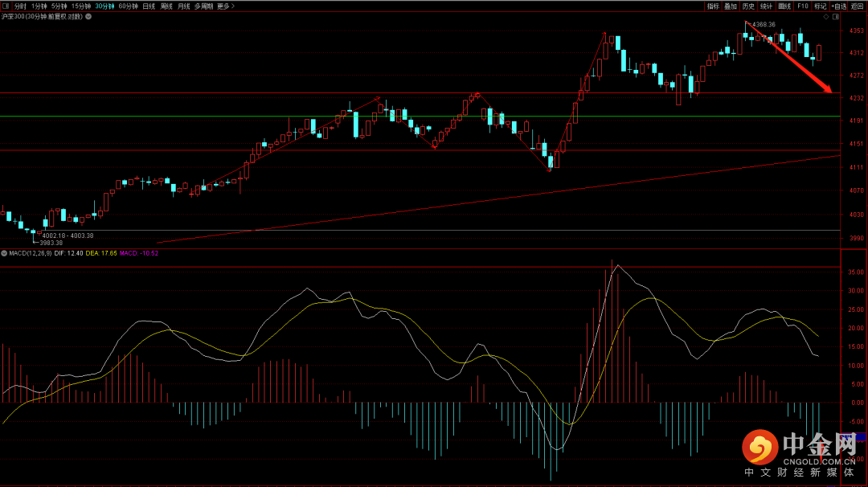Switch to 日线 daily chart

[149, 6]
